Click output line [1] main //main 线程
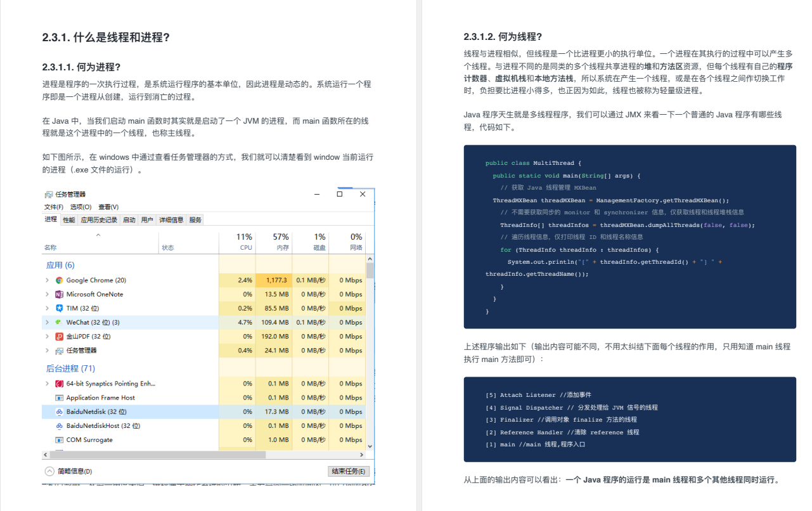 pyautogui.click(x=535, y=444)
